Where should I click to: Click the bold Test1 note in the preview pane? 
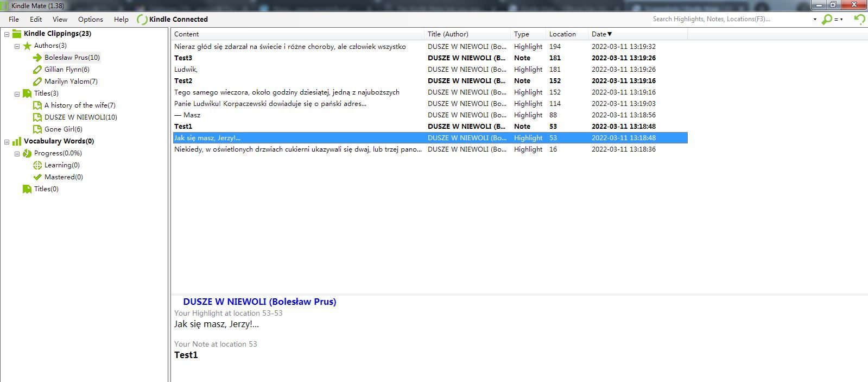click(186, 355)
